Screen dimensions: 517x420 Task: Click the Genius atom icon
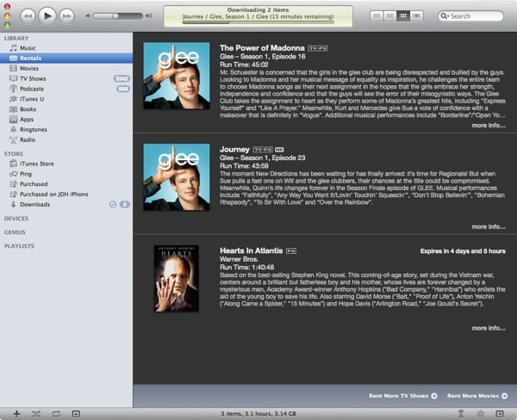[x=481, y=414]
